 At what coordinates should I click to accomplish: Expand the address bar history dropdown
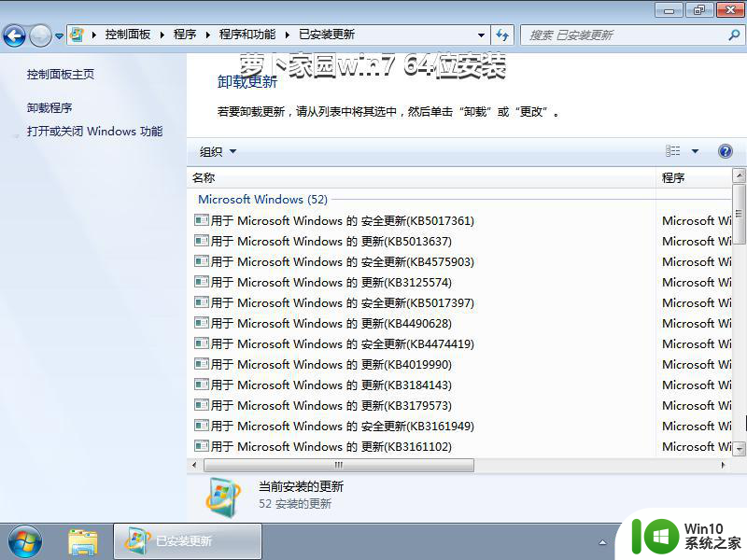pos(481,35)
